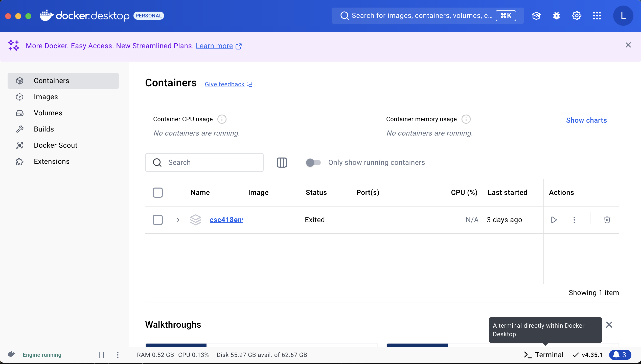Pause the Docker engine in status bar
Image resolution: width=641 pixels, height=364 pixels.
pos(102,355)
